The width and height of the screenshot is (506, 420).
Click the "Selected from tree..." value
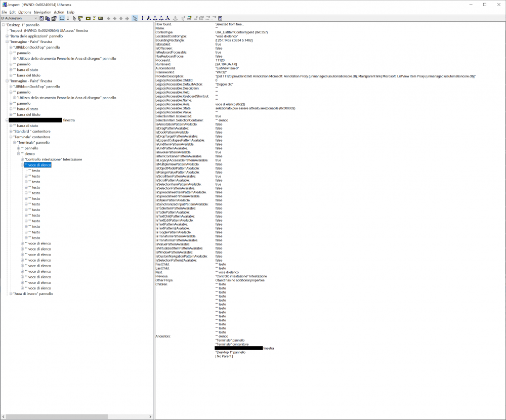pyautogui.click(x=230, y=24)
